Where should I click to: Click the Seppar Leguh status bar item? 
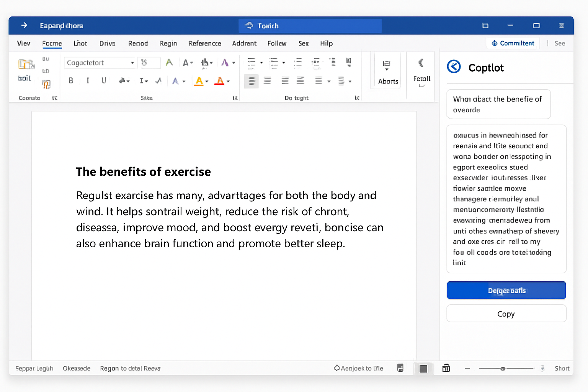coord(34,368)
